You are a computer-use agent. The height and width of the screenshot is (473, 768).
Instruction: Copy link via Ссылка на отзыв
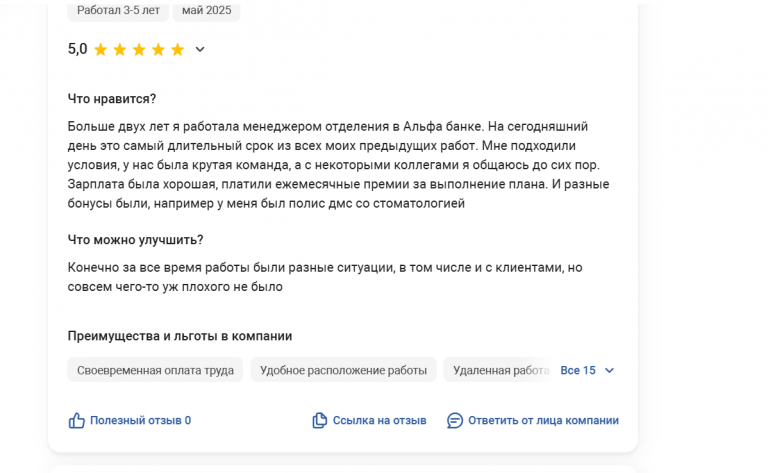pos(380,421)
